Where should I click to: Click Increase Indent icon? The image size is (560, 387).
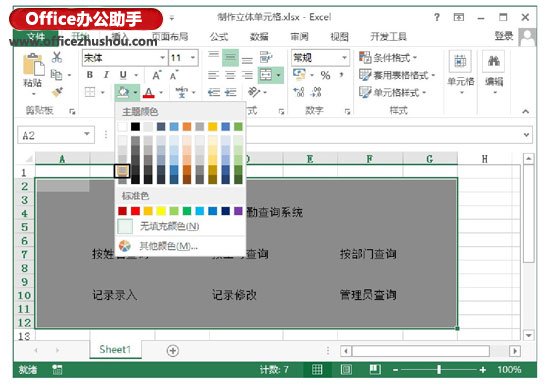[230, 92]
